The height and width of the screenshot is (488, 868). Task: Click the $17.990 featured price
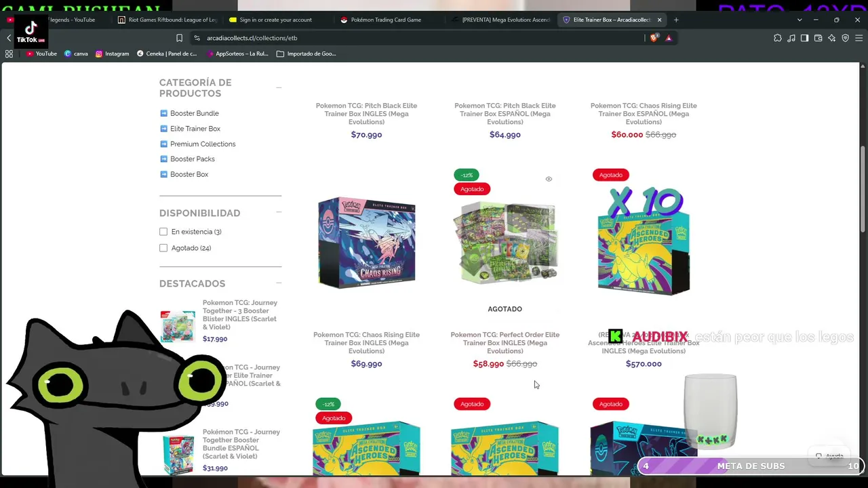coord(215,339)
